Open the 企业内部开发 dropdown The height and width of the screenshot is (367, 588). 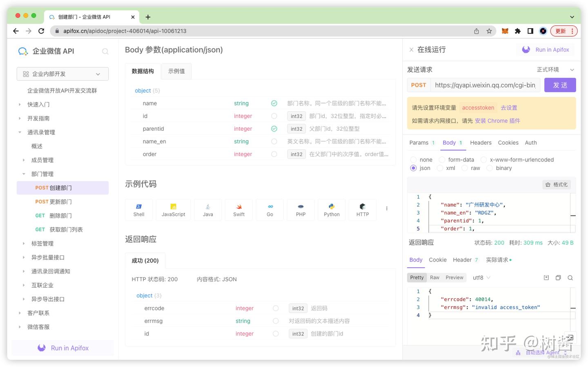click(62, 74)
